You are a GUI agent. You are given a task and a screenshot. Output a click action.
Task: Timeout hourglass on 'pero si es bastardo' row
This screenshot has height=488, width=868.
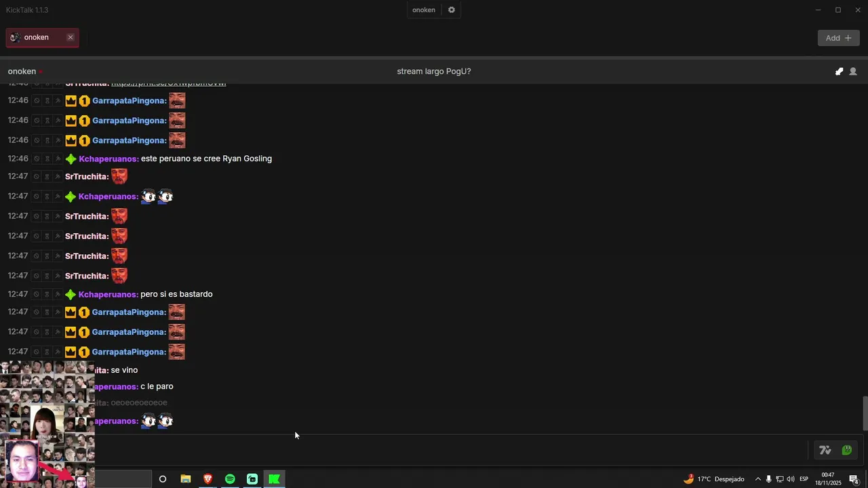[x=47, y=294]
